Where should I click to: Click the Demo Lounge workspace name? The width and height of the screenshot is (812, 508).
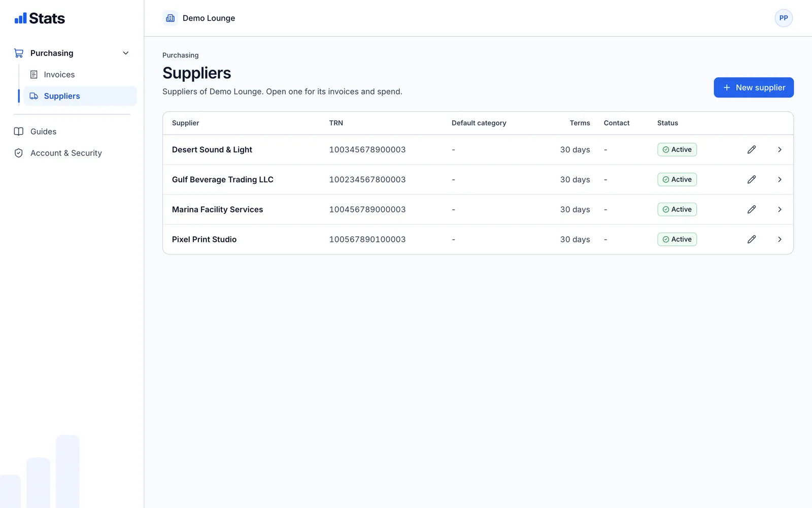[209, 18]
